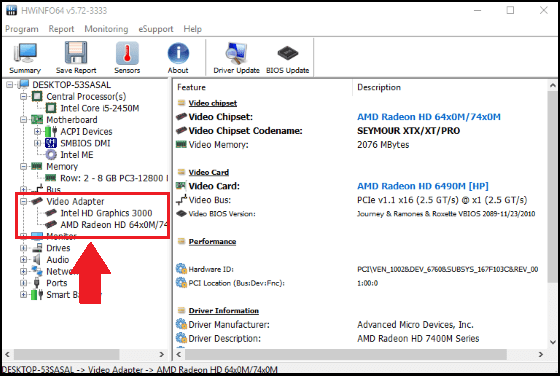Click the Intel ME gear icon
This screenshot has width=560, height=376.
51,155
